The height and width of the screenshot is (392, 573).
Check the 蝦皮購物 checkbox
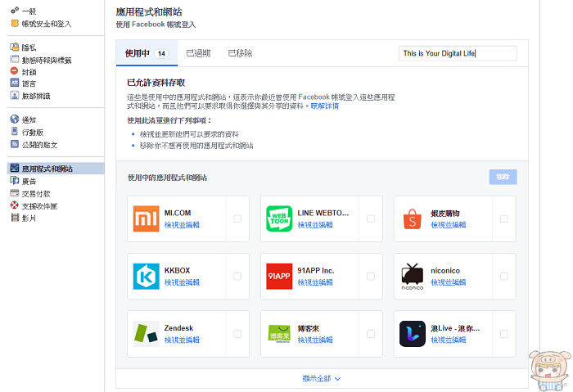504,219
